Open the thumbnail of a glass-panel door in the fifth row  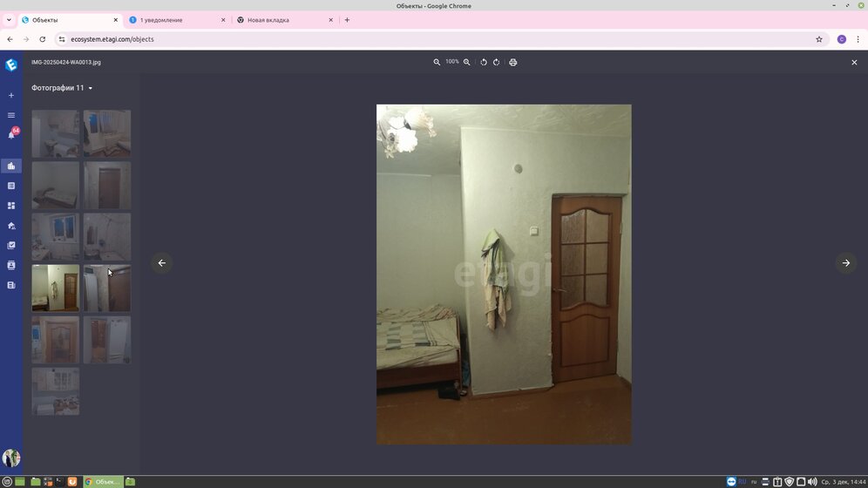click(x=56, y=340)
